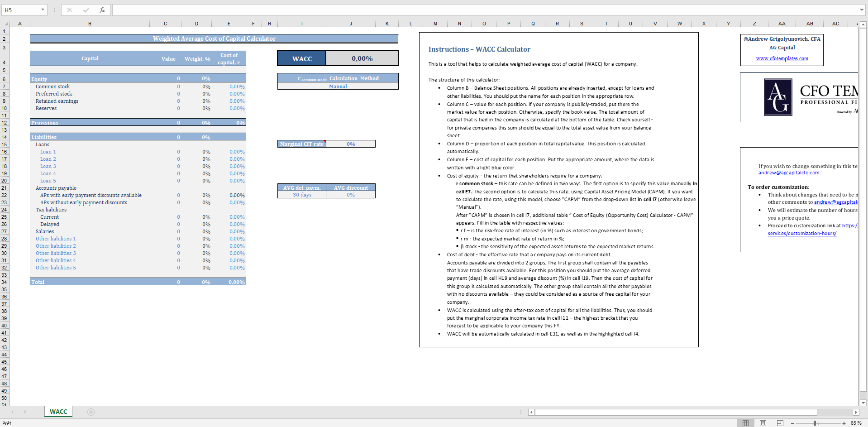Select the 'Cost of capital, r' header cell

(229, 58)
